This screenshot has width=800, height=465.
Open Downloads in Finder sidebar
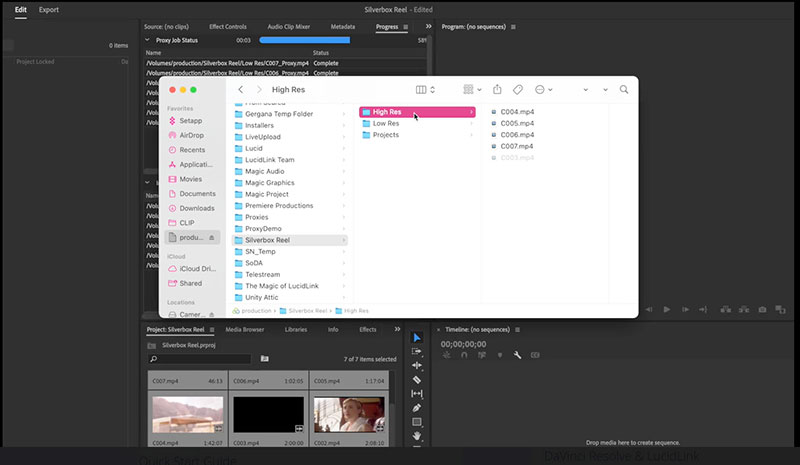196,208
